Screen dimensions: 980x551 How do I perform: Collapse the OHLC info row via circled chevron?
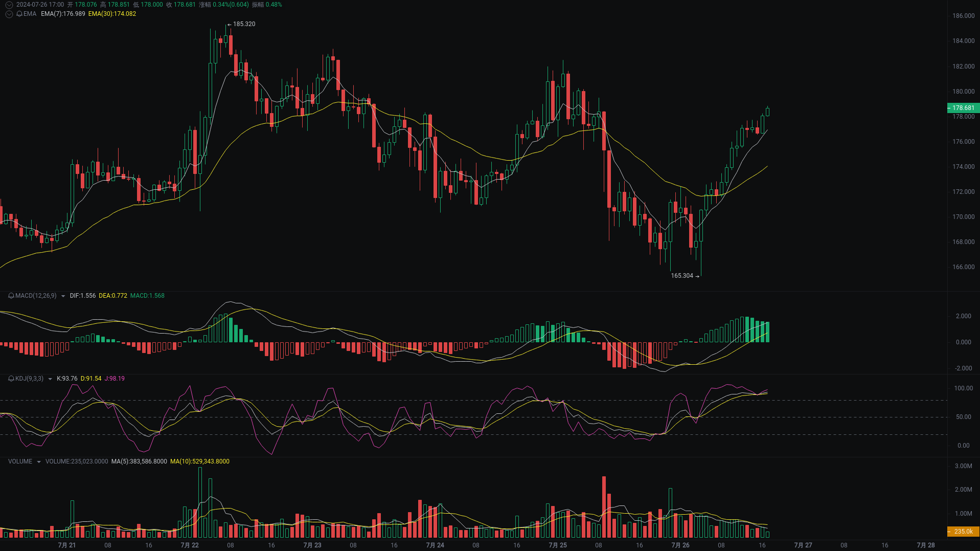pos(9,4)
